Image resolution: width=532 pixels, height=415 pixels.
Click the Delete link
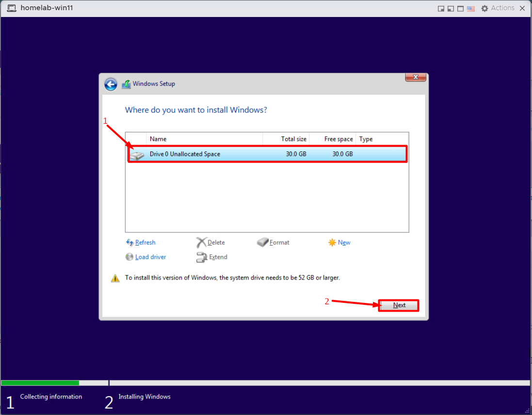coord(216,243)
